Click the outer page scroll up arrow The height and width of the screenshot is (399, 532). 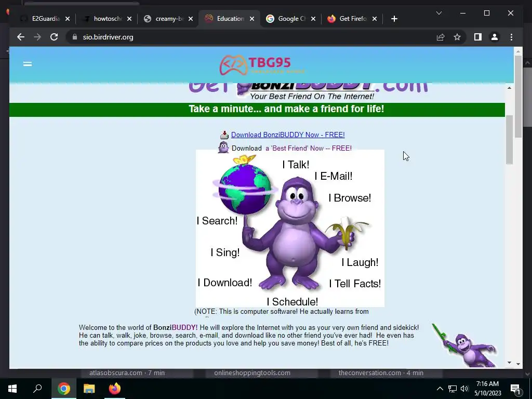pyautogui.click(x=518, y=51)
